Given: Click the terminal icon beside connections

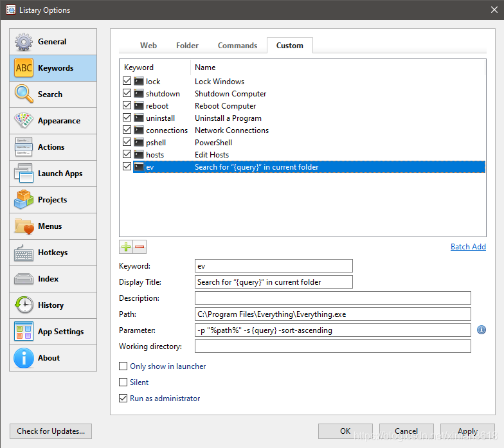Looking at the screenshot, I should [139, 130].
